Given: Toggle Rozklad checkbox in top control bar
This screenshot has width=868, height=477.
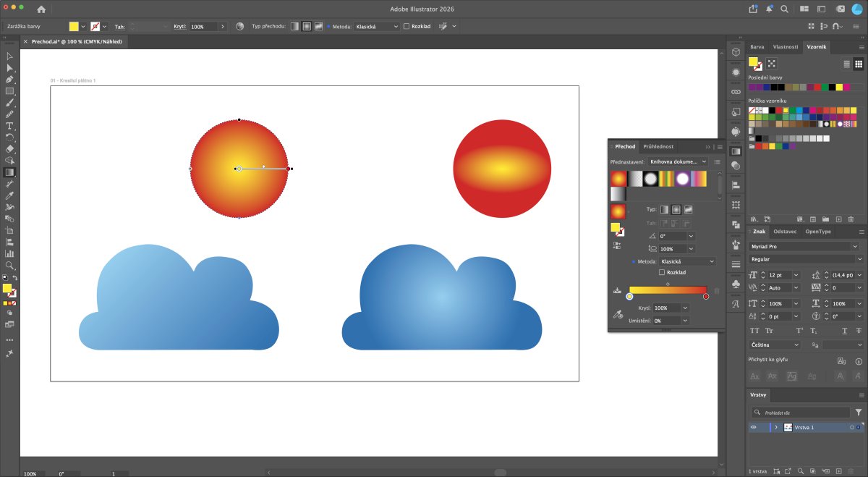Looking at the screenshot, I should tap(407, 26).
